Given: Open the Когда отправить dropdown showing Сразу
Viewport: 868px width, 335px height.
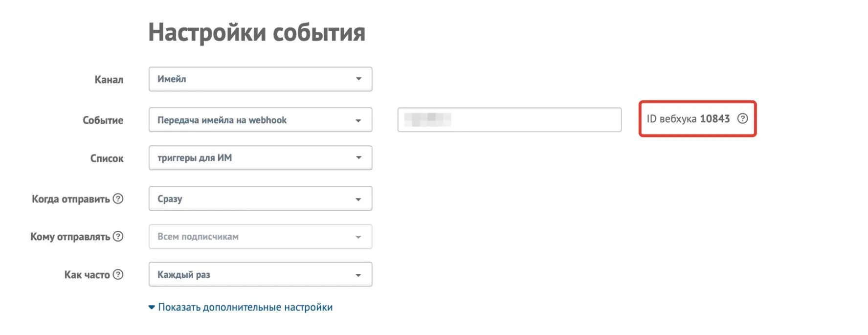Looking at the screenshot, I should tap(260, 199).
